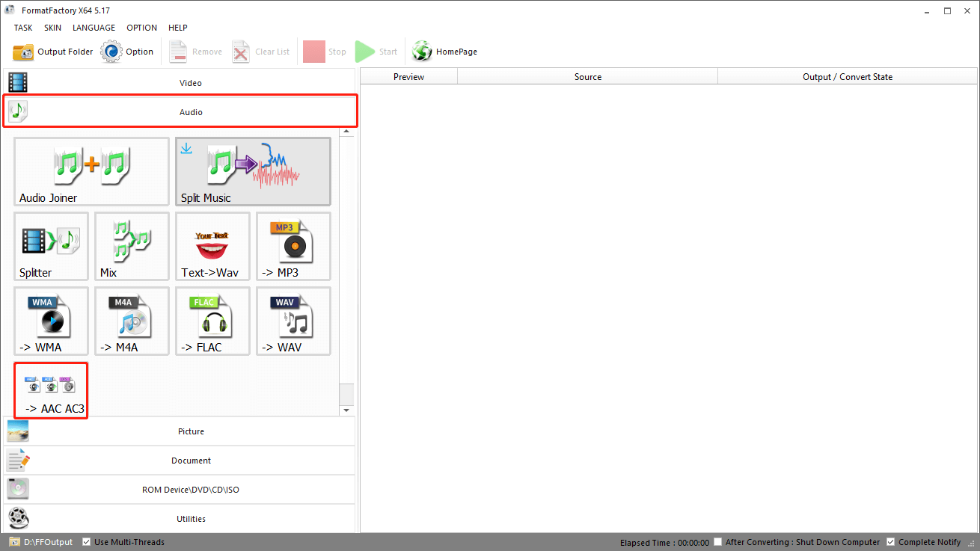The image size is (980, 551).
Task: Expand the Picture category
Action: point(180,431)
